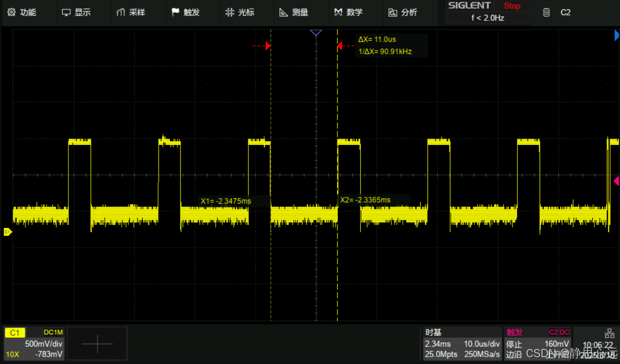Click the ΔX= 11.0us readout
Viewport: 620px width, 364px height.
[x=377, y=39]
